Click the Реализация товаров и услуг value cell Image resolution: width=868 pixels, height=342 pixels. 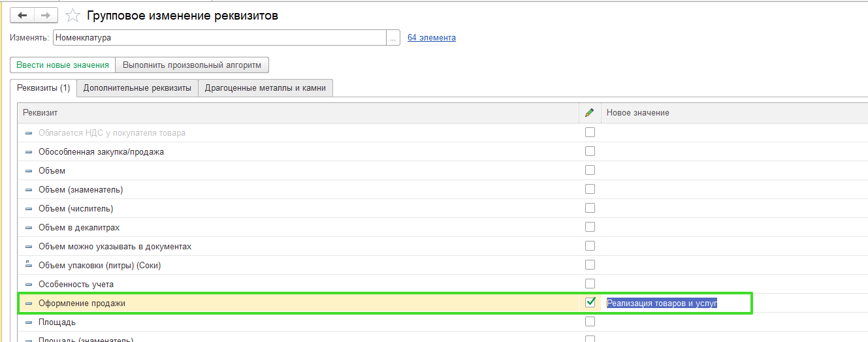[675, 303]
